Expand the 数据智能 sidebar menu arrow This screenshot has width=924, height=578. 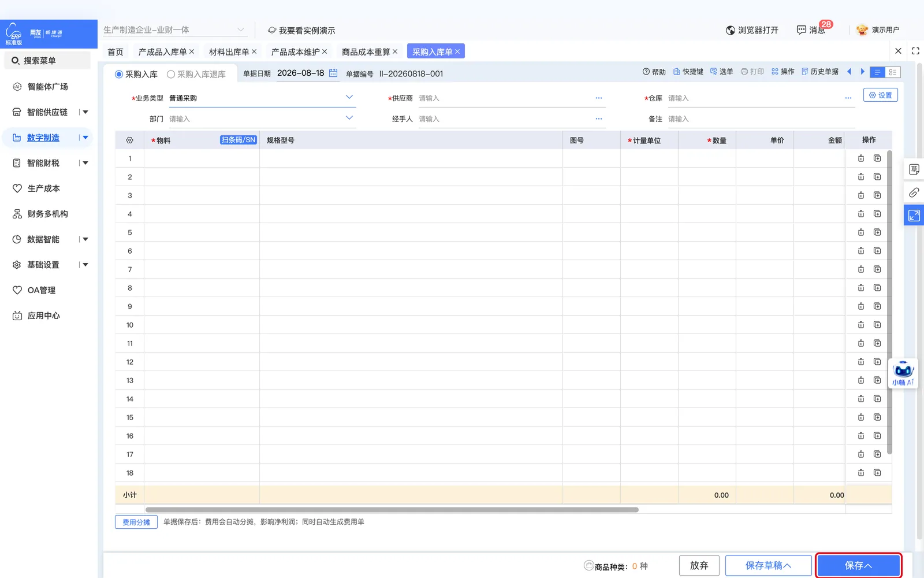pyautogui.click(x=85, y=239)
